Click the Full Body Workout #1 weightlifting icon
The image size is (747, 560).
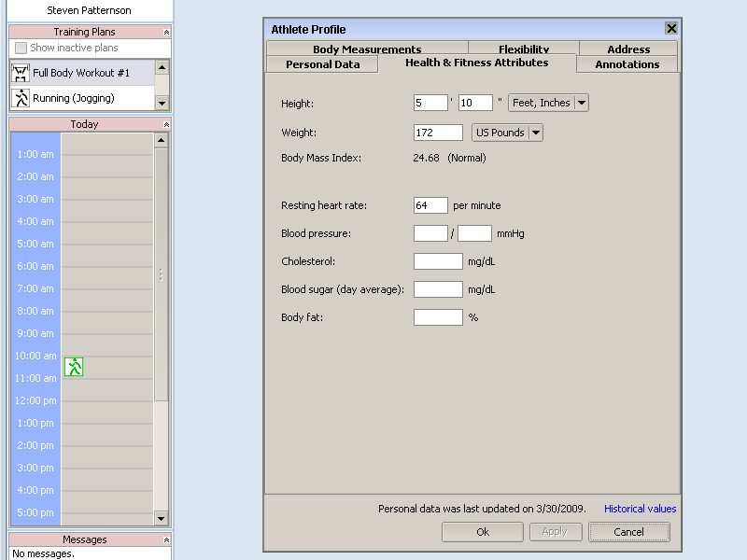point(21,73)
